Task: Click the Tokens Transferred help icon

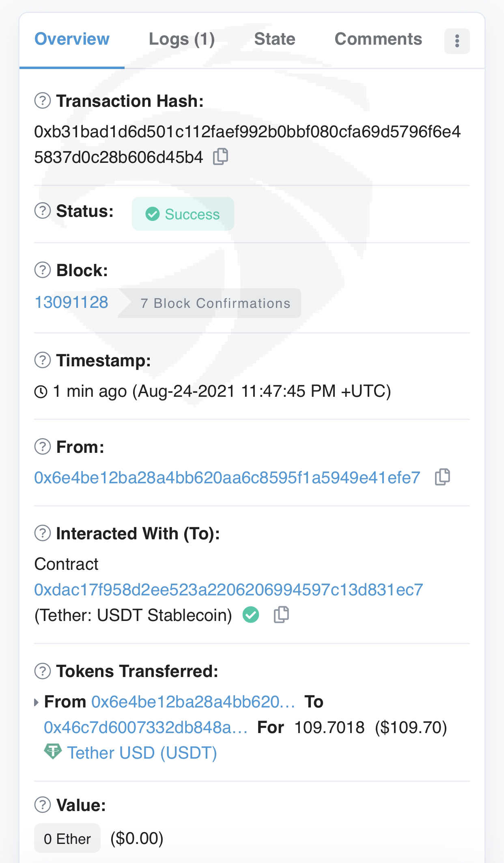Action: click(x=43, y=671)
